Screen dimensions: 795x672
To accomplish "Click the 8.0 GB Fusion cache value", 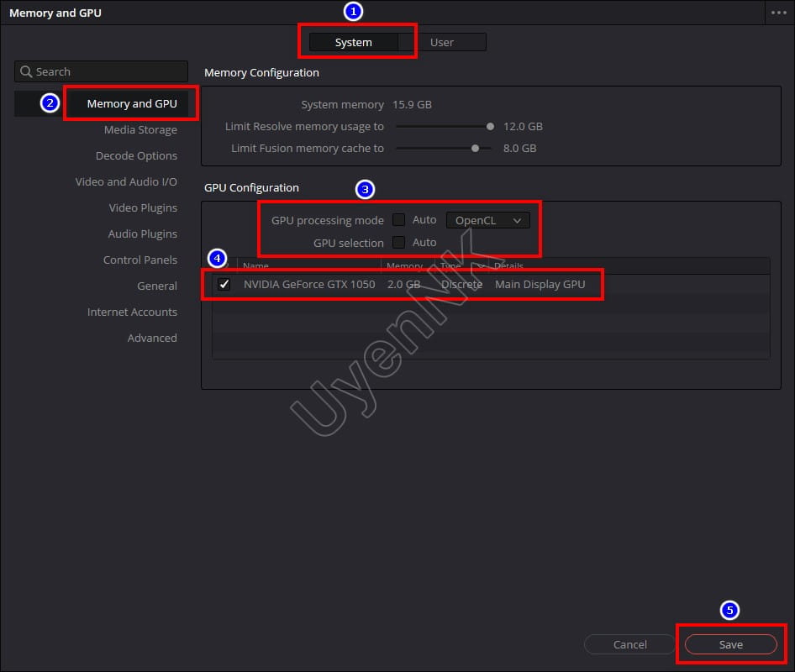I will click(x=519, y=149).
